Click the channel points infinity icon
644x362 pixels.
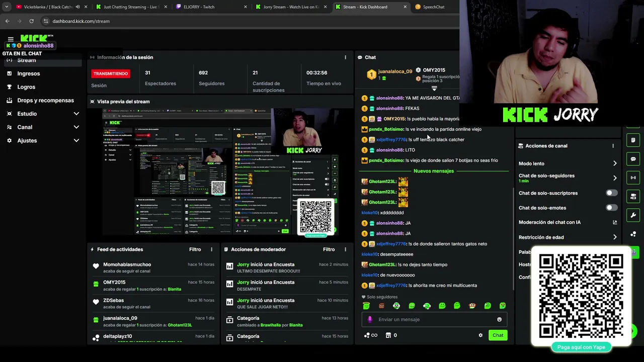click(x=371, y=335)
